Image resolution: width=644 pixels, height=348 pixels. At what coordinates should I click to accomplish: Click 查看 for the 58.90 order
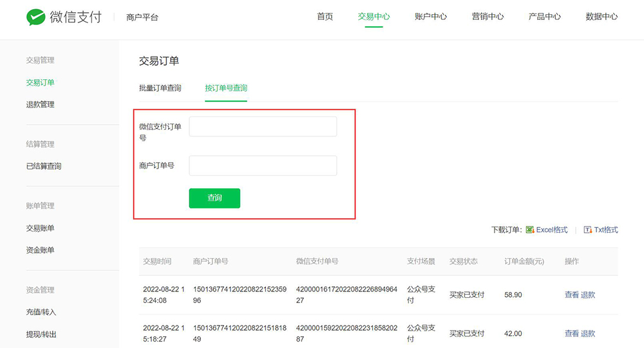click(x=572, y=295)
